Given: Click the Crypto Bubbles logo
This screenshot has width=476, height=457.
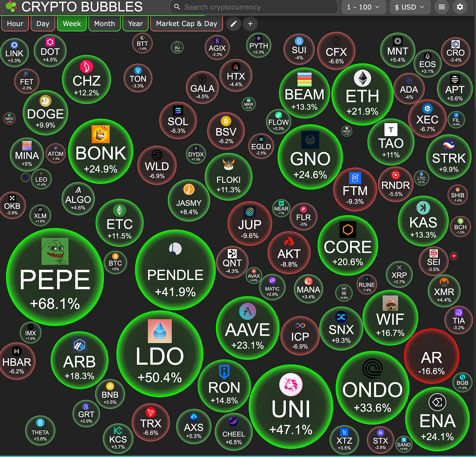Looking at the screenshot, I should [x=11, y=7].
